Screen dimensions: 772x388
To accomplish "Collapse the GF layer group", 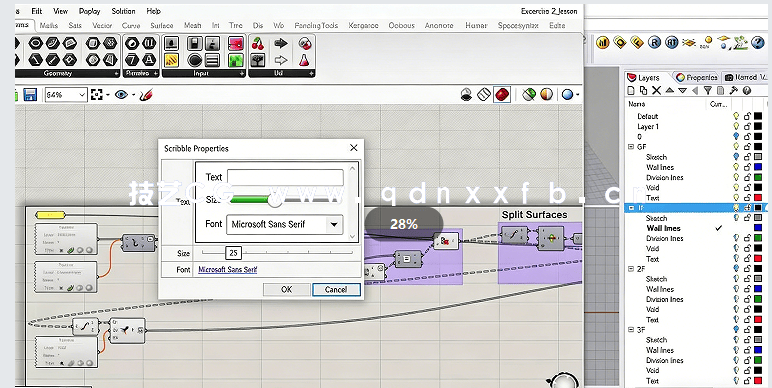I will point(631,147).
